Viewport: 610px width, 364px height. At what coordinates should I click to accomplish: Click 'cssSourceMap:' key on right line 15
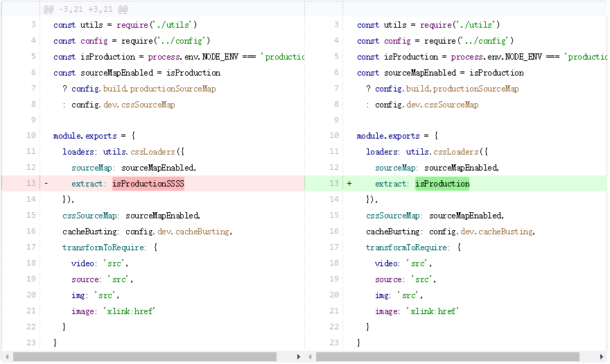[394, 216]
